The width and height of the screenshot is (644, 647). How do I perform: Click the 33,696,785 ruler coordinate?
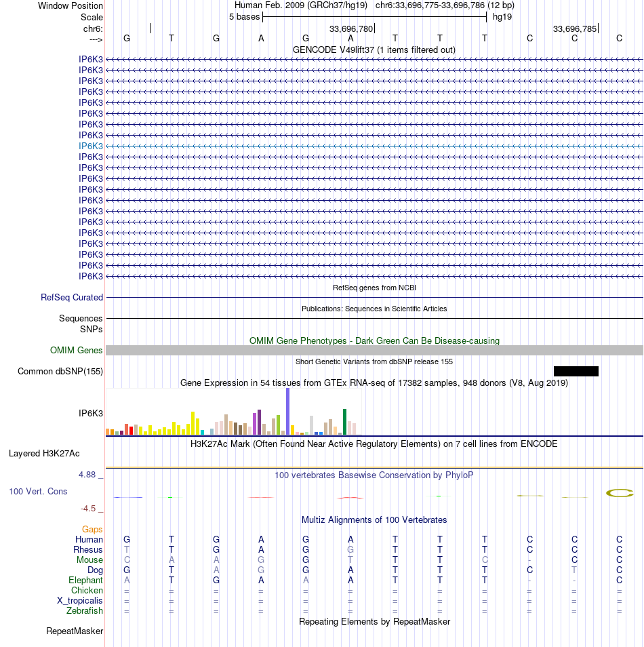575,29
